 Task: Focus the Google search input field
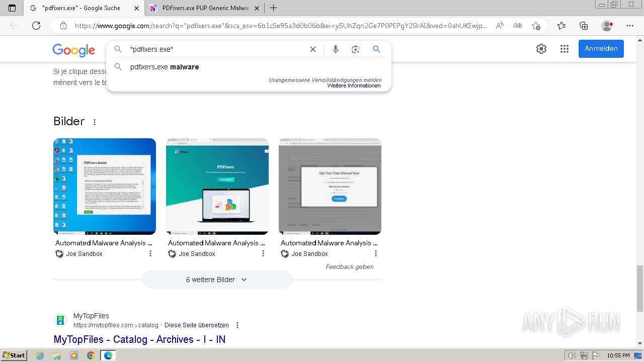coord(216,49)
